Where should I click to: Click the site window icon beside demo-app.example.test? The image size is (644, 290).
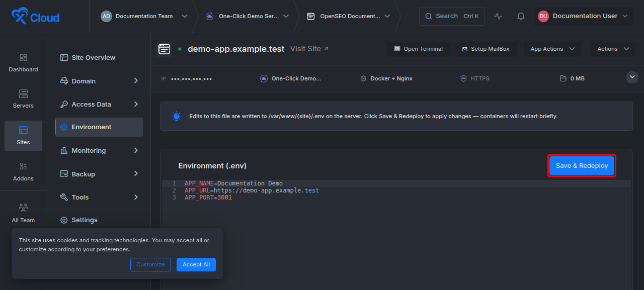164,49
